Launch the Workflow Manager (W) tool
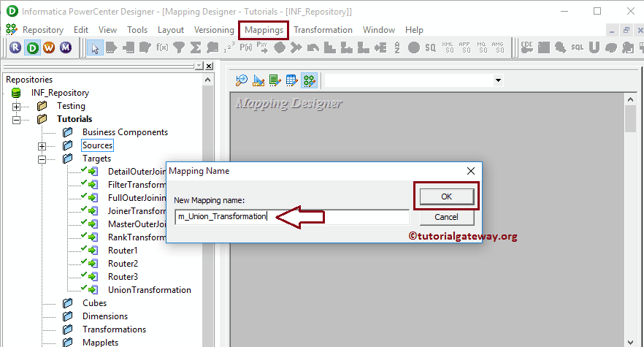 49,47
